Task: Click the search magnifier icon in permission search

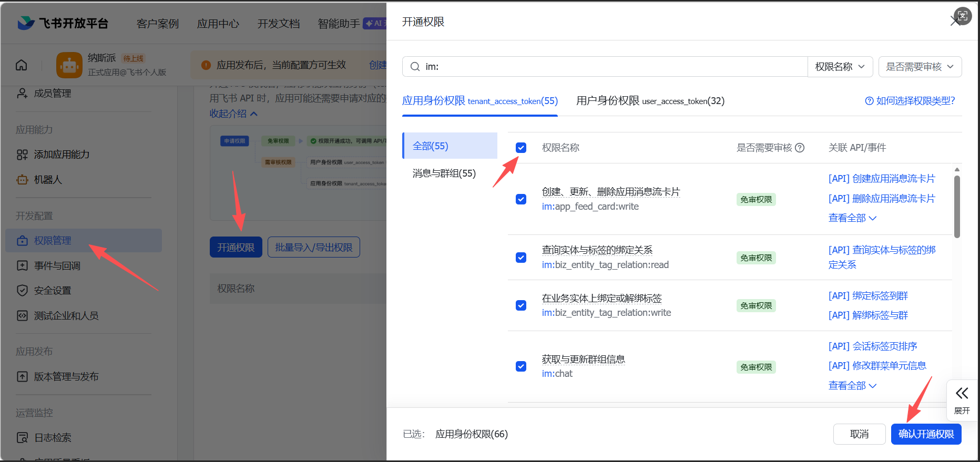Action: [x=415, y=67]
